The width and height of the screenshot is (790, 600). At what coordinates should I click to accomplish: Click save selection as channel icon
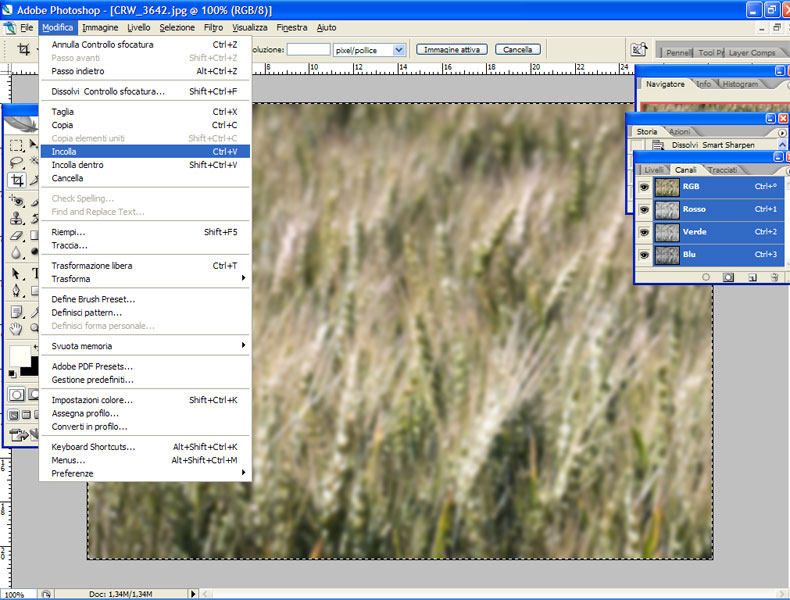click(x=728, y=277)
